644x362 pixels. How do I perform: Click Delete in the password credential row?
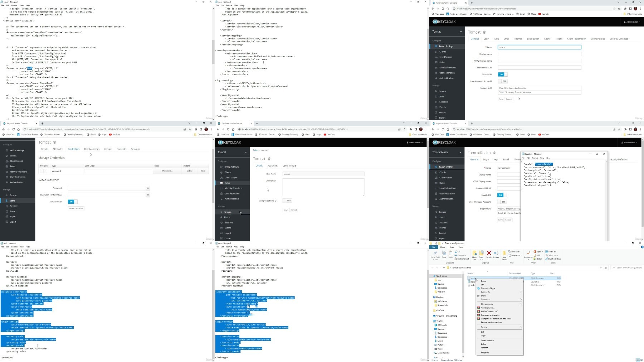tap(190, 171)
